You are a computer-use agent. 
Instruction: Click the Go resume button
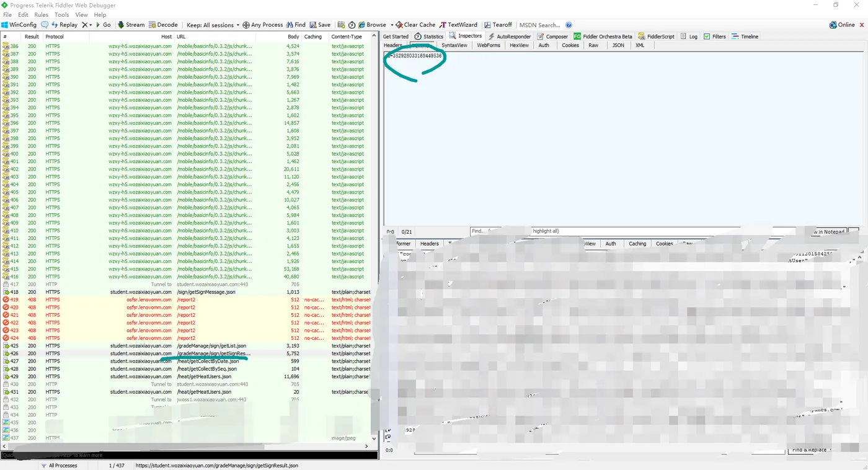click(103, 25)
